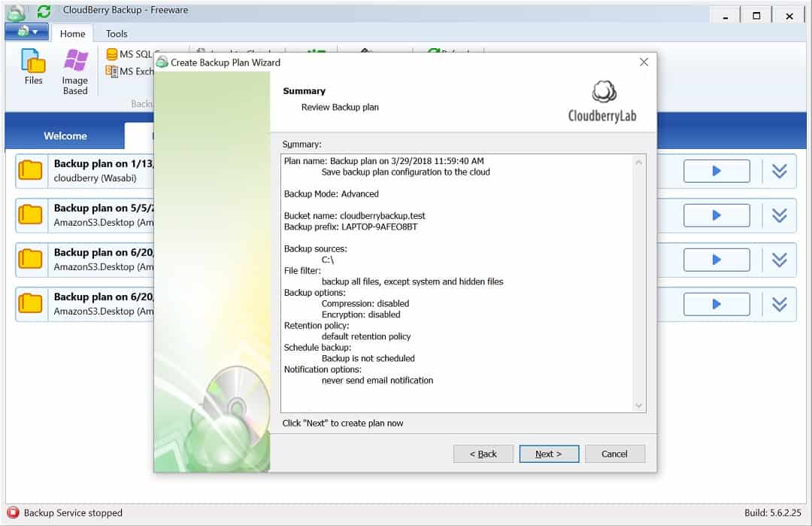
Task: Click 'never send email notification' text
Action: (x=377, y=380)
